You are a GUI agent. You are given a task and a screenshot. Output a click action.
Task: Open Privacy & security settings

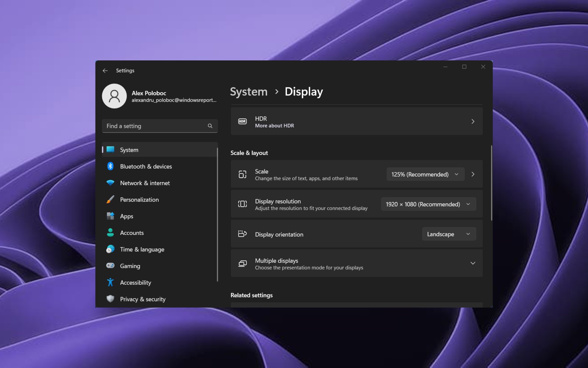click(x=142, y=299)
